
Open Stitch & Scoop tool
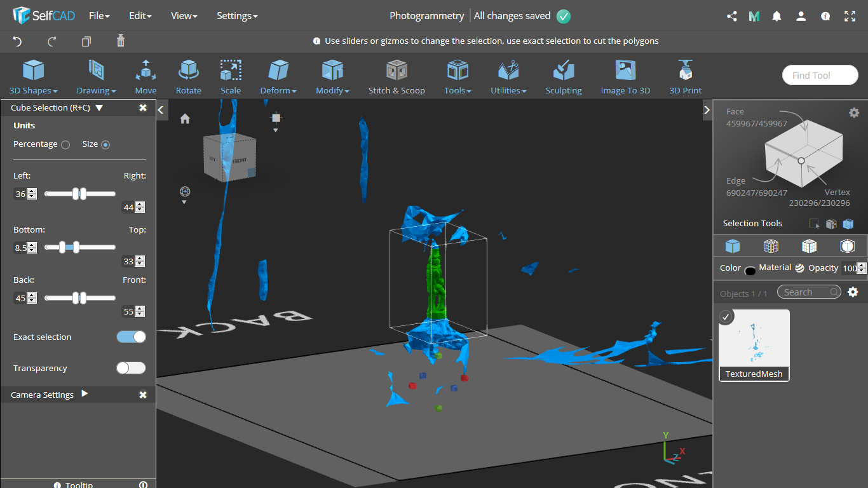(x=397, y=77)
